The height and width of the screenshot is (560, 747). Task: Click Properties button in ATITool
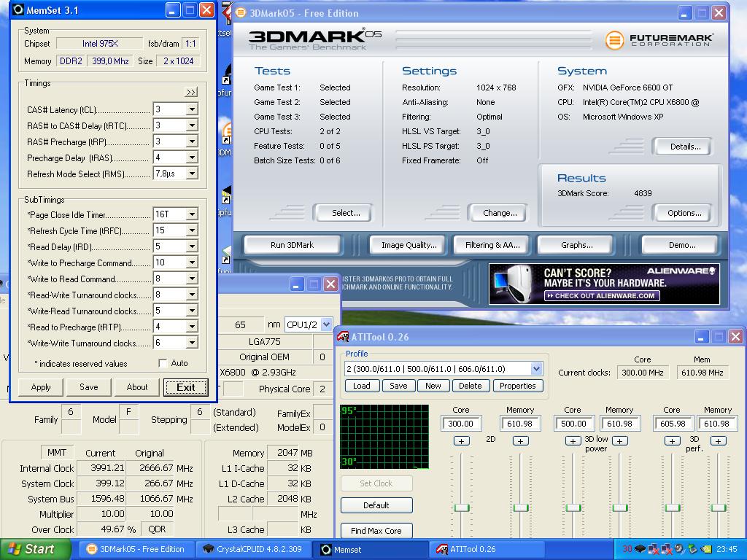click(517, 386)
